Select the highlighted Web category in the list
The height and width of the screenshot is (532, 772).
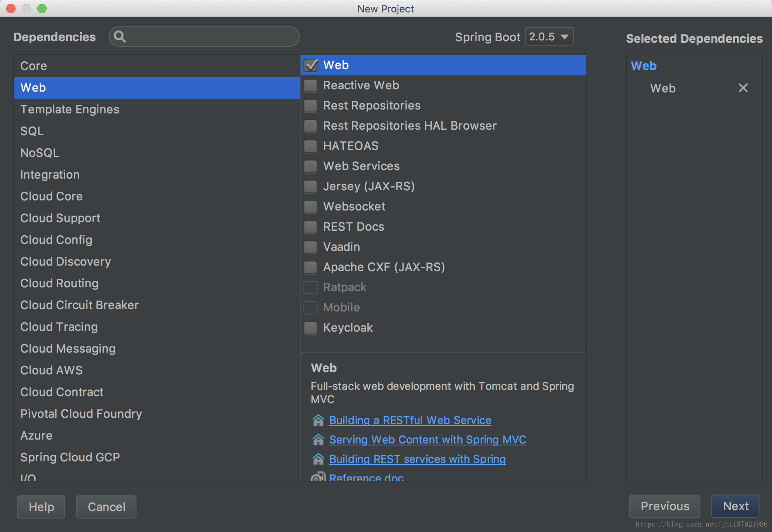(157, 88)
